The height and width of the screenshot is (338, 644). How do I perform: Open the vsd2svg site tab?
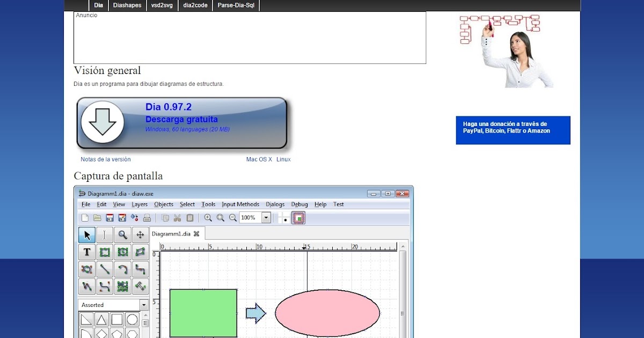point(162,5)
